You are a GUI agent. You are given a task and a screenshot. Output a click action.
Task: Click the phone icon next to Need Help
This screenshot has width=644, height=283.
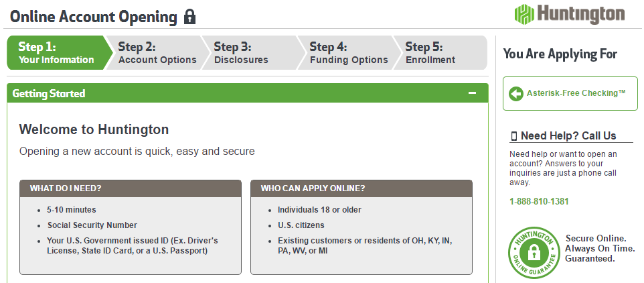coord(514,136)
